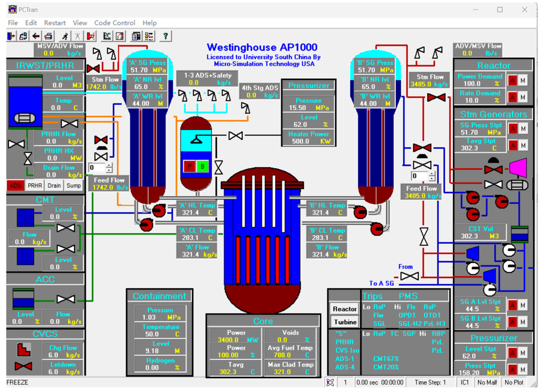Click the malfunction explosion toolbar icon
This screenshot has width=540, height=392.
tap(91, 36)
